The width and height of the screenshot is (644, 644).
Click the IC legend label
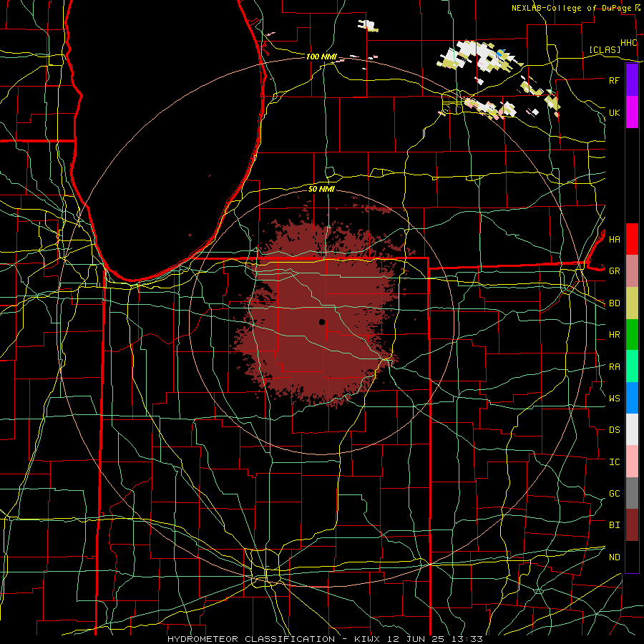point(614,462)
